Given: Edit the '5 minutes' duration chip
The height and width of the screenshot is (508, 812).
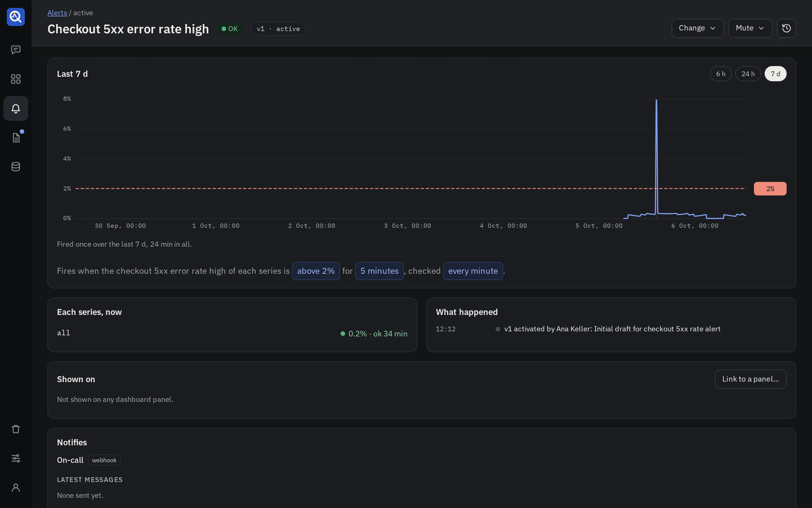Looking at the screenshot, I should pyautogui.click(x=379, y=271).
